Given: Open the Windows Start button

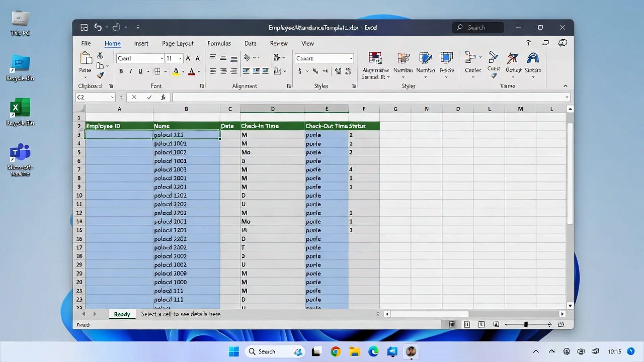Looking at the screenshot, I should pos(234,351).
